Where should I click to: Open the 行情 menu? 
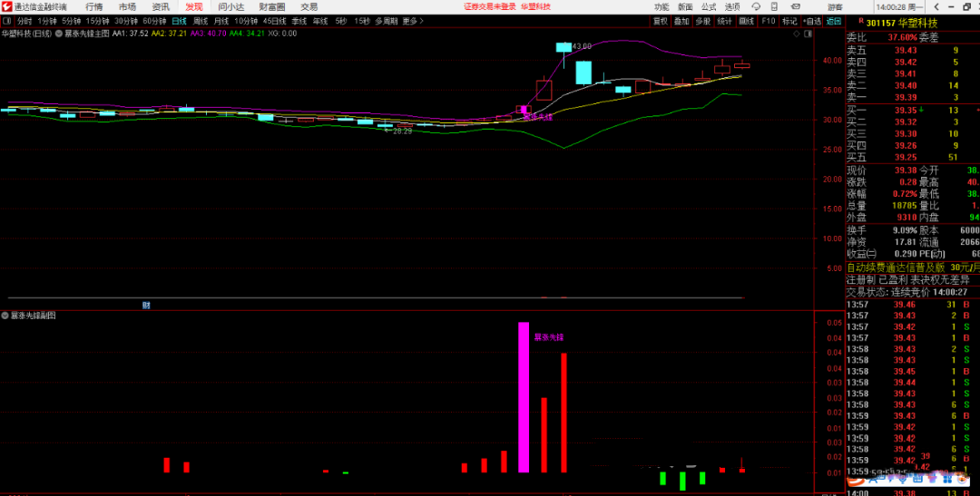tap(94, 6)
